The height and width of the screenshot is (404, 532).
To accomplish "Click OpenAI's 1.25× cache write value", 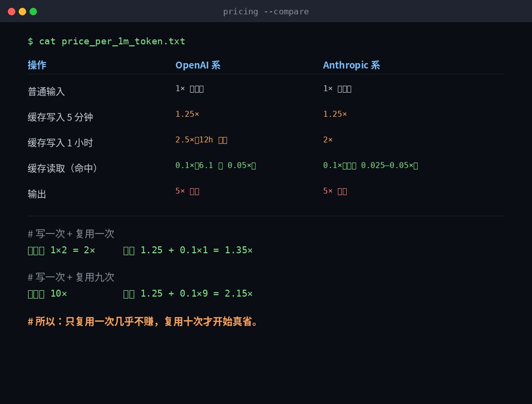I will 187,114.
